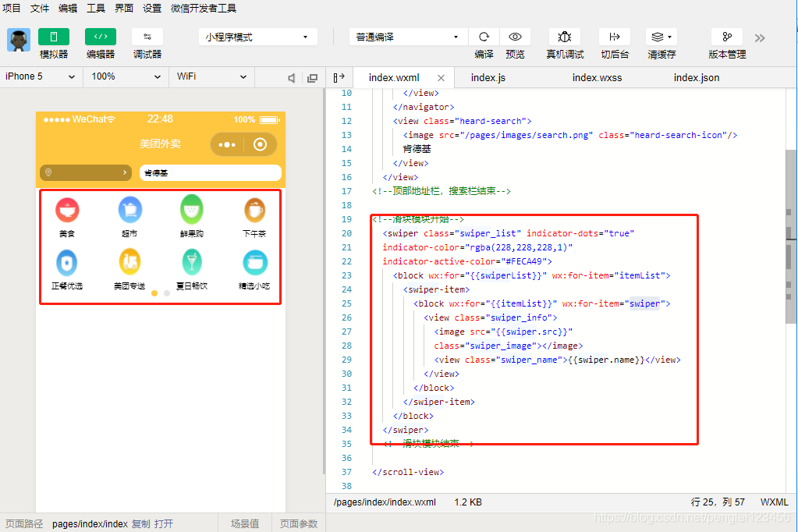This screenshot has width=798, height=532.
Task: Select the iPhone 5 device dropdown
Action: point(41,77)
